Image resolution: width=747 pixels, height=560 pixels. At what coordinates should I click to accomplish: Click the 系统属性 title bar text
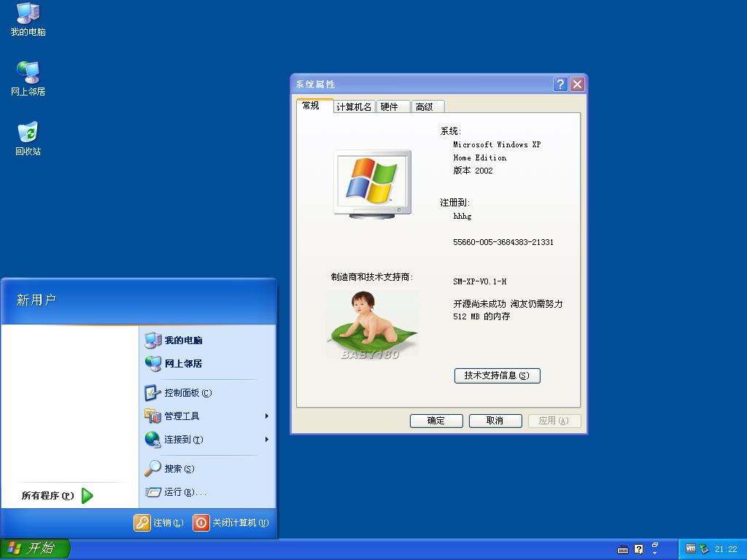pyautogui.click(x=315, y=85)
